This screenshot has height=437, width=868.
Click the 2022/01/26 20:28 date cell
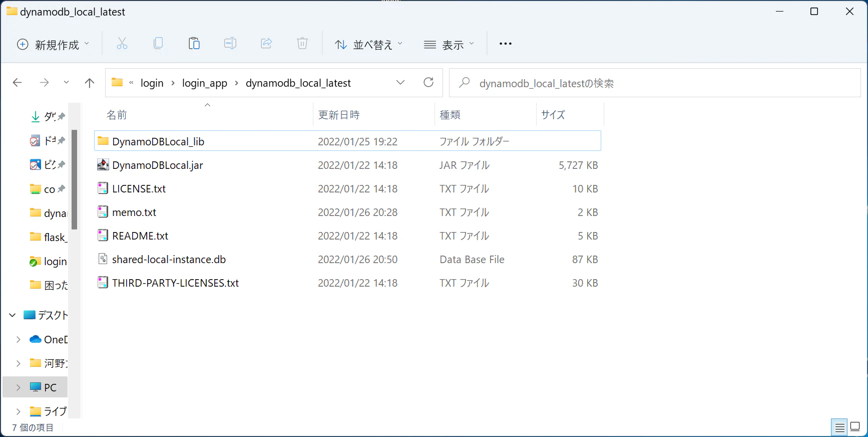[x=358, y=212]
